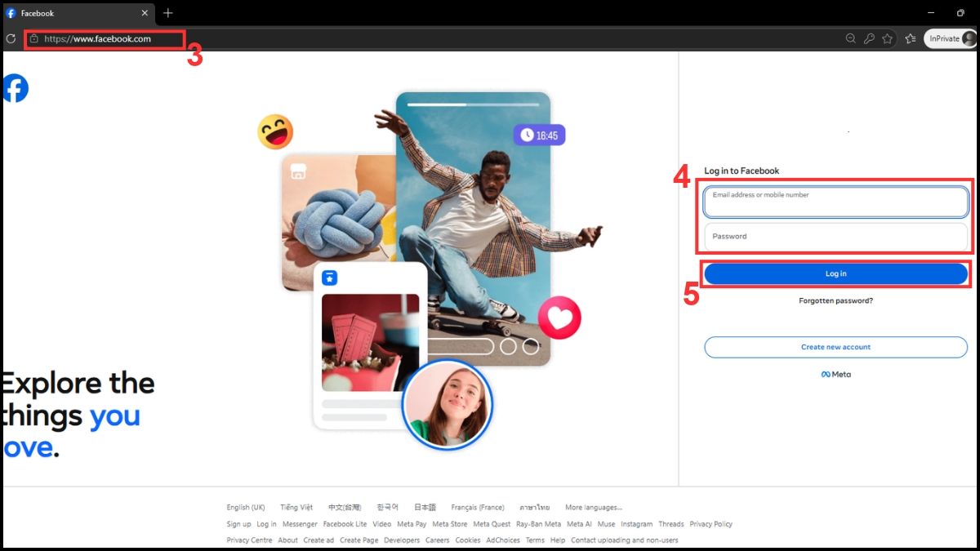Select 한국어 language
Screen dimensions: 980x551
[x=388, y=508]
